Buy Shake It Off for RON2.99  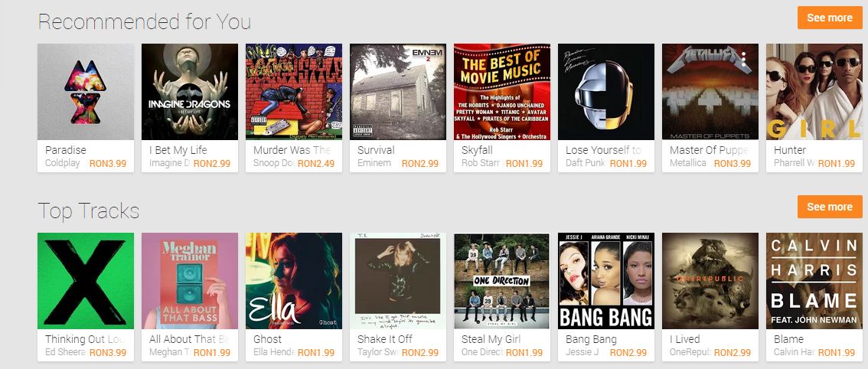pos(419,352)
